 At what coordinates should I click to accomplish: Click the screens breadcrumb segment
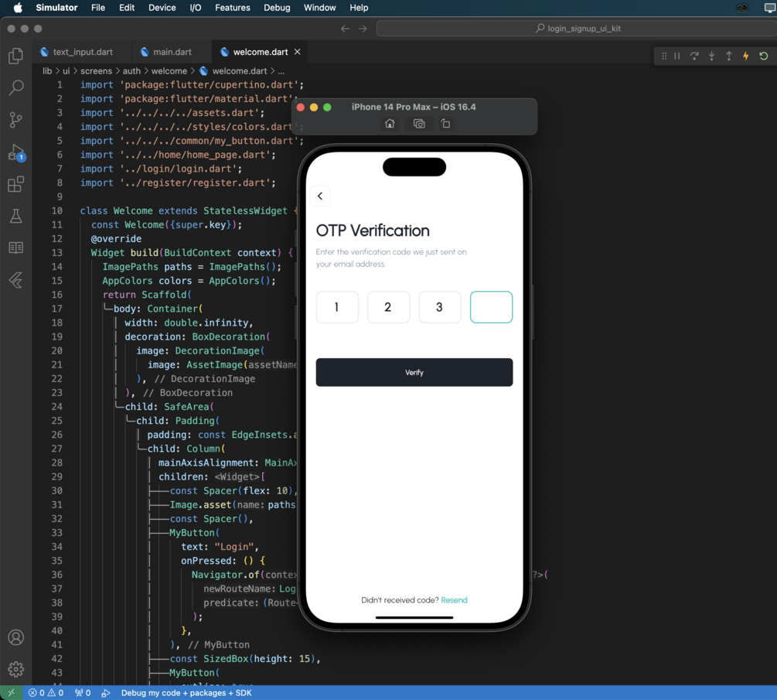pos(96,71)
